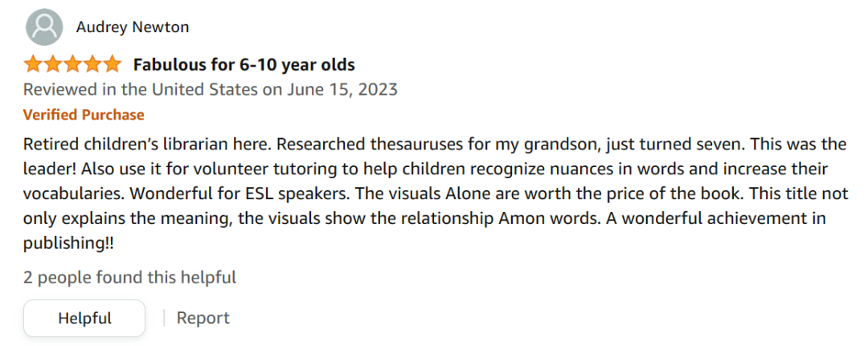The height and width of the screenshot is (346, 868).
Task: Click the review date June 15, 2023
Action: 342,90
